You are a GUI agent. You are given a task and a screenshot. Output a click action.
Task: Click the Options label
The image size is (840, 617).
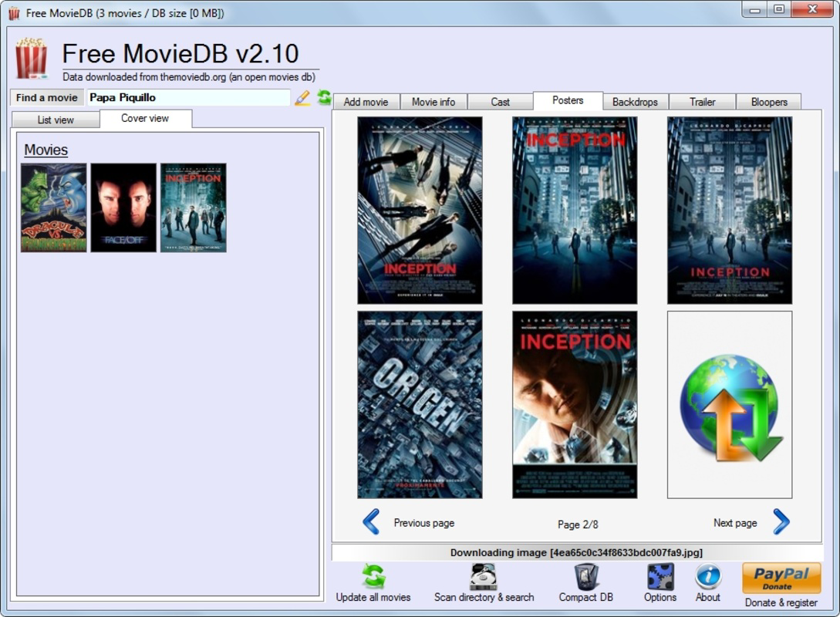click(660, 597)
